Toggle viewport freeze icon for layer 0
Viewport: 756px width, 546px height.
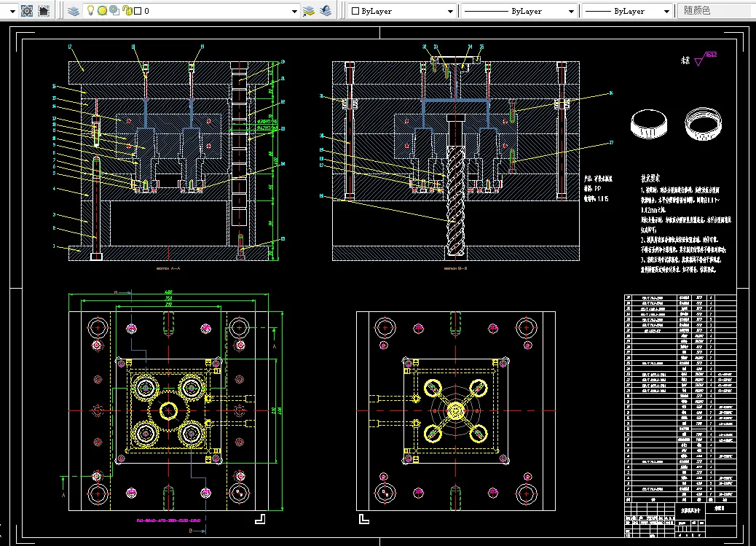[114, 11]
